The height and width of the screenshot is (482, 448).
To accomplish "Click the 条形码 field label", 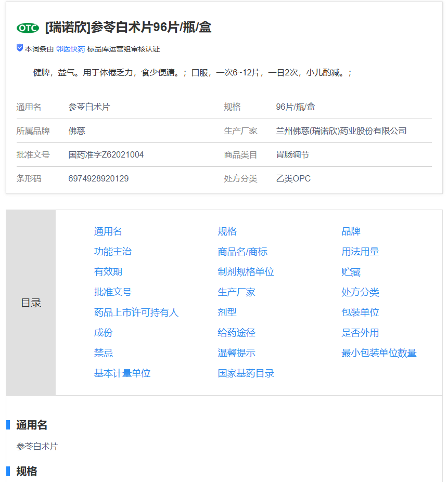I will [x=29, y=178].
